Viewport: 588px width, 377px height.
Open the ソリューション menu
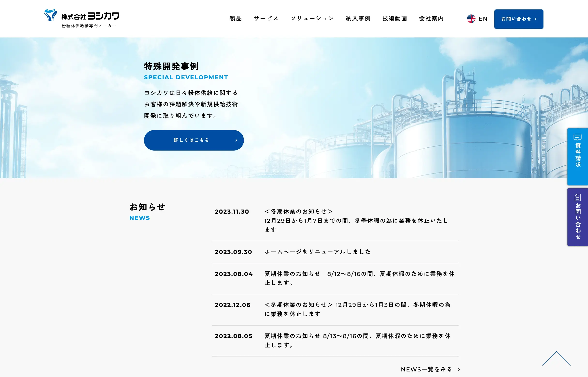click(x=312, y=19)
